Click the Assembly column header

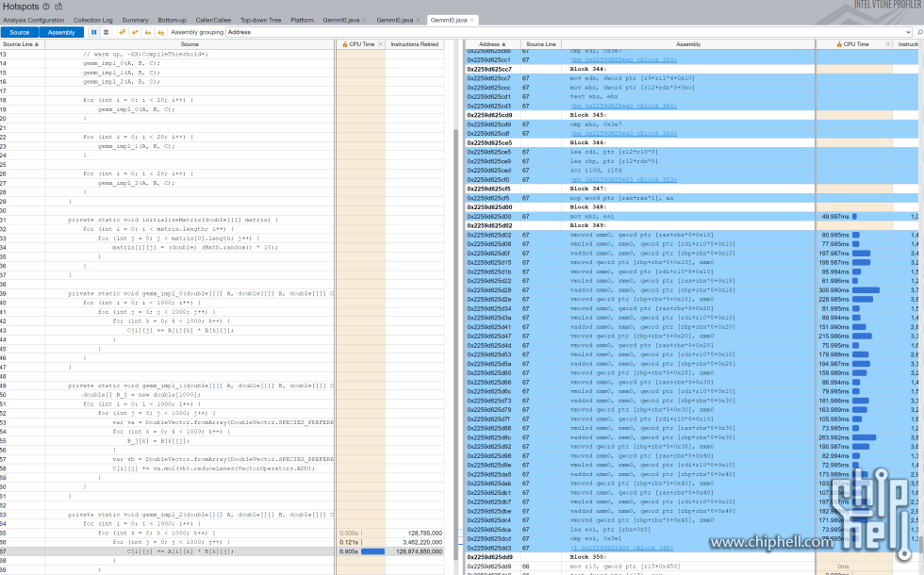coord(688,44)
